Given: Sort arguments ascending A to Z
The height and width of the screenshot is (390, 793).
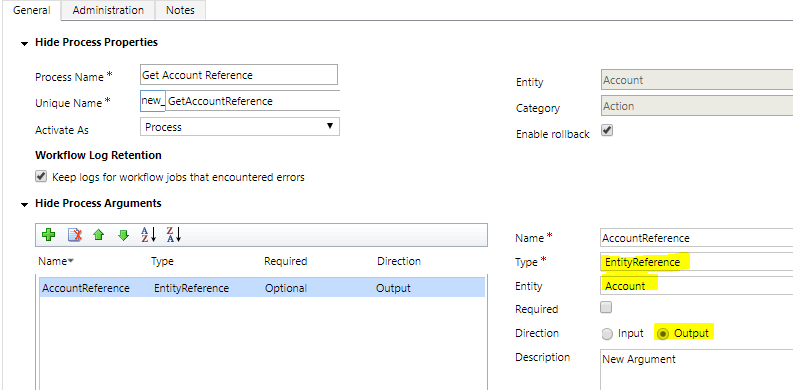Looking at the screenshot, I should pyautogui.click(x=149, y=235).
